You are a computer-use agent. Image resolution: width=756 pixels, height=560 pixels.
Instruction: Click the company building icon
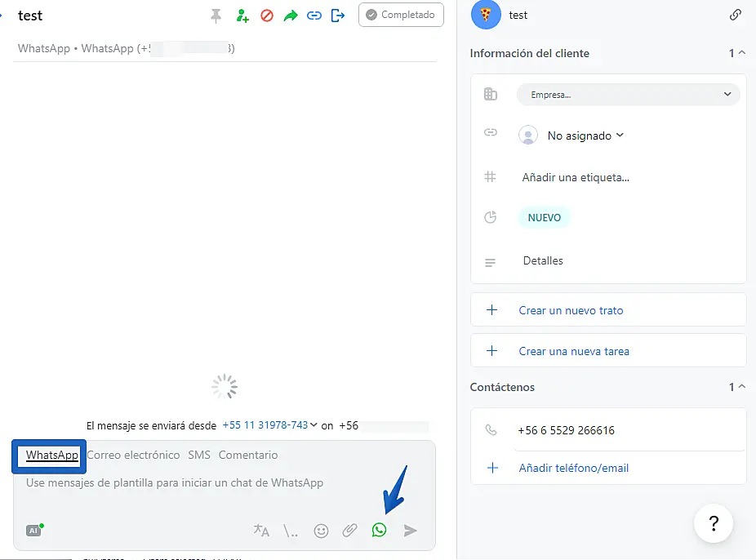[x=491, y=94]
